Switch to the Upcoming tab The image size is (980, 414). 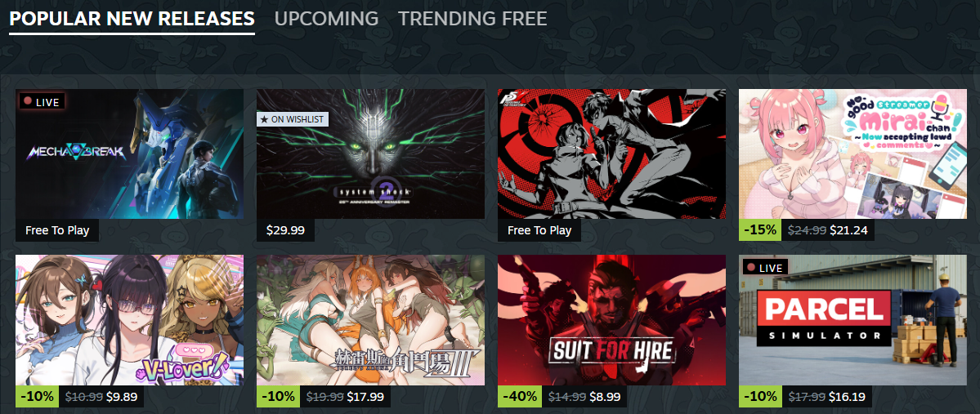tap(326, 19)
